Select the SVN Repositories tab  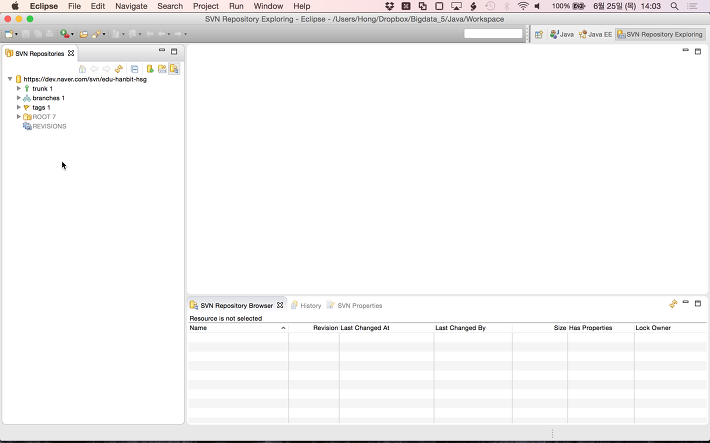click(x=39, y=53)
